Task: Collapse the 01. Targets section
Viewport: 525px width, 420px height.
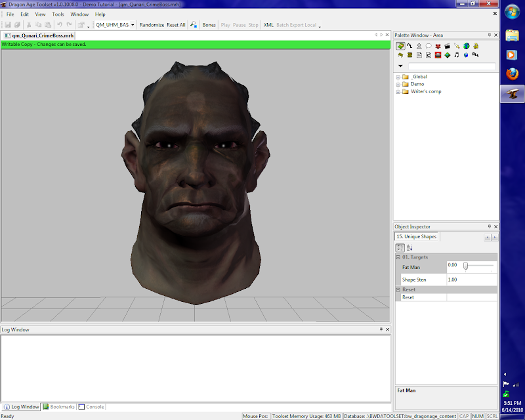Action: tap(398, 257)
